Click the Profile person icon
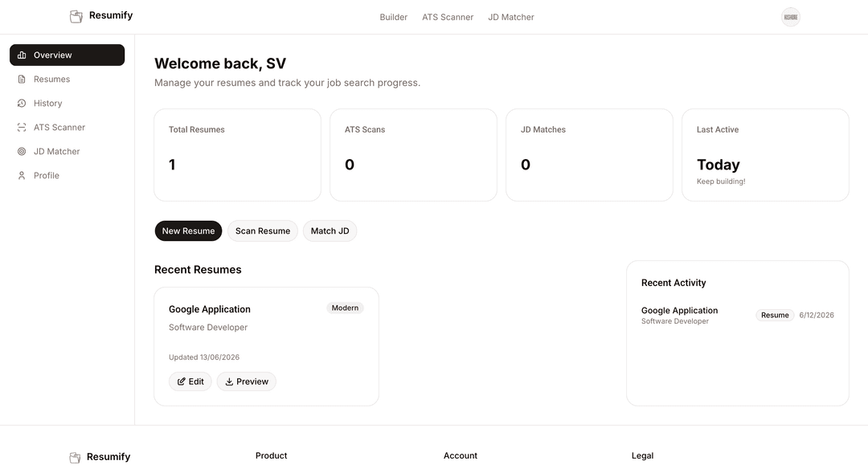The image size is (868, 469). 22,175
